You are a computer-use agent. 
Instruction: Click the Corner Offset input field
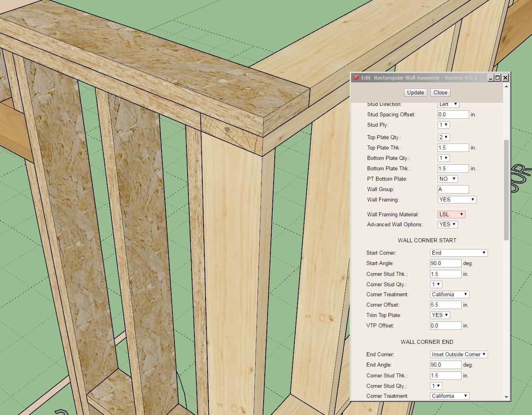coord(446,305)
